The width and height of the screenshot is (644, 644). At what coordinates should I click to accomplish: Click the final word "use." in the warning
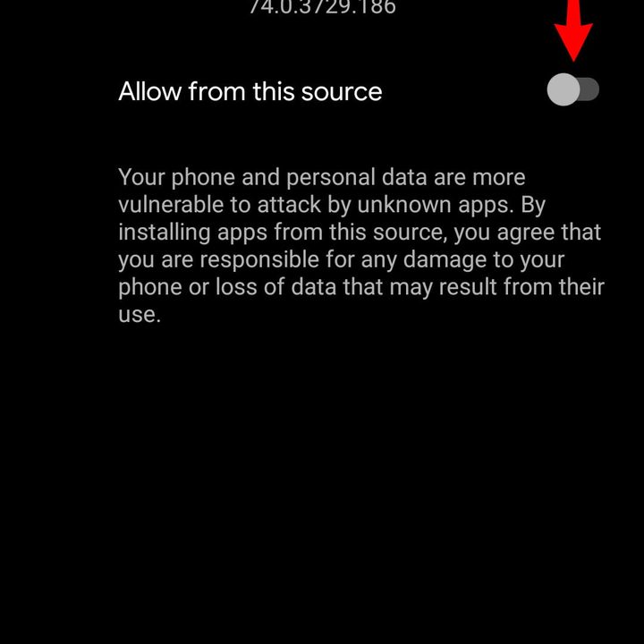(x=140, y=315)
